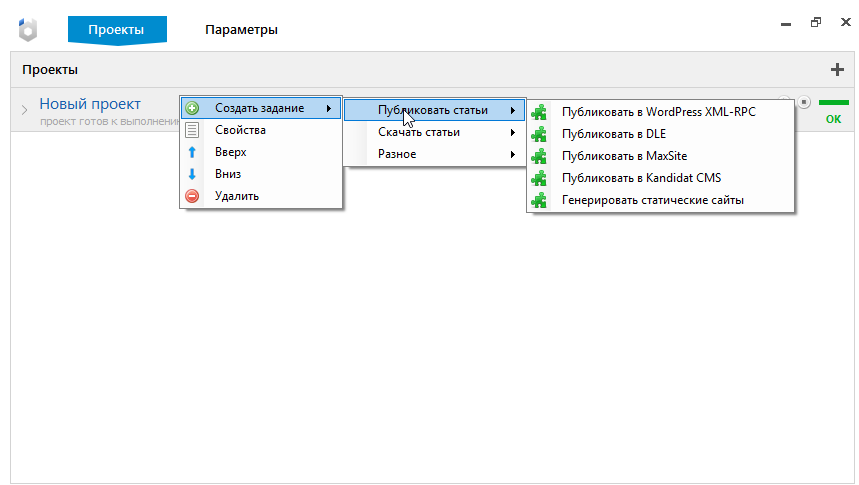Click the blue down arrow icon
Image resolution: width=859 pixels, height=485 pixels.
point(192,174)
